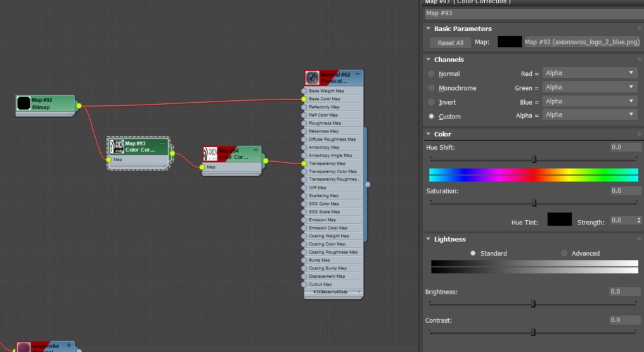Collapse the Map #94 node with its minus icon
Viewport: 644px width, 352px height.
(x=255, y=150)
